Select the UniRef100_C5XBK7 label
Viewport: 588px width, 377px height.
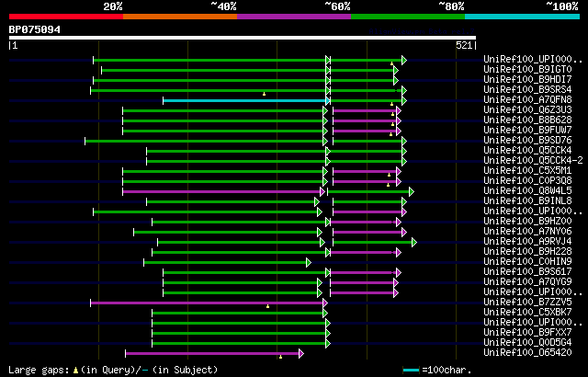pyautogui.click(x=527, y=313)
